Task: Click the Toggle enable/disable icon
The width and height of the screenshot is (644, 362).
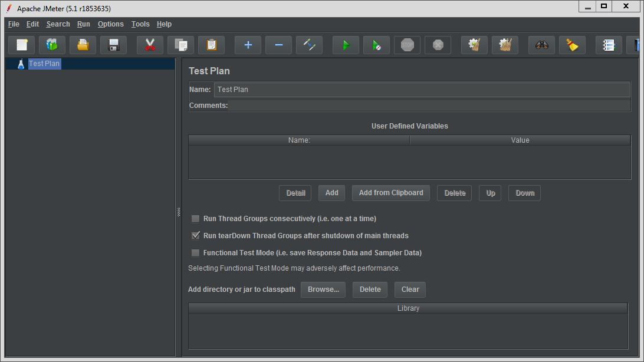Action: (x=309, y=45)
